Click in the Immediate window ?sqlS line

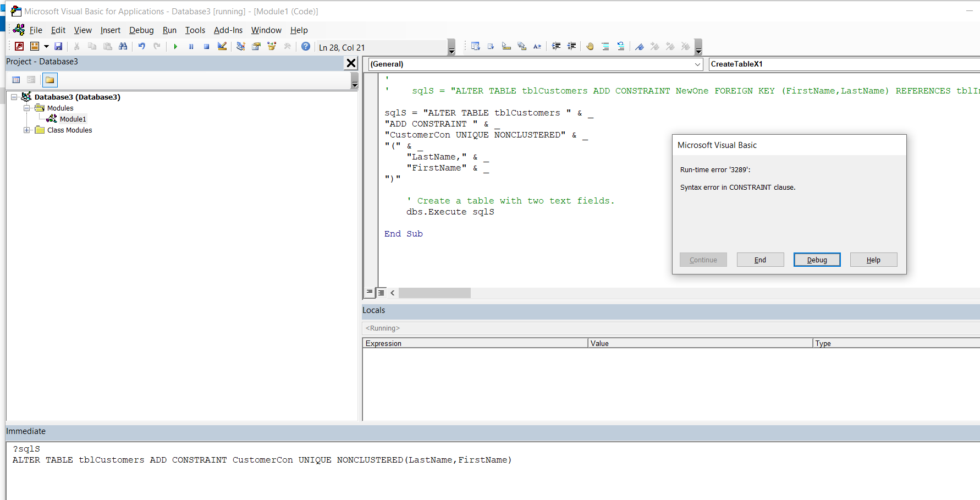pos(26,449)
